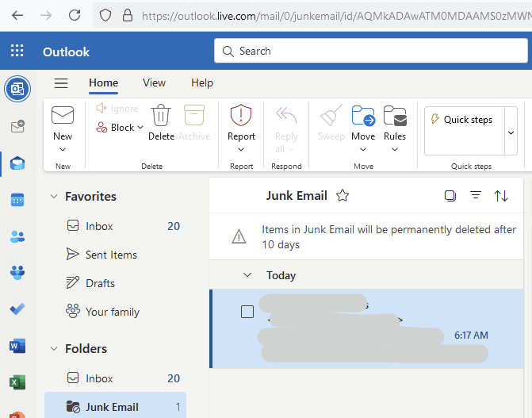
Task: Click the Delete trash icon
Action: point(161,115)
